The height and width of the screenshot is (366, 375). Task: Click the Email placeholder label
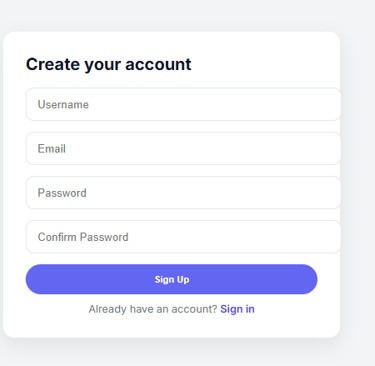tap(52, 149)
